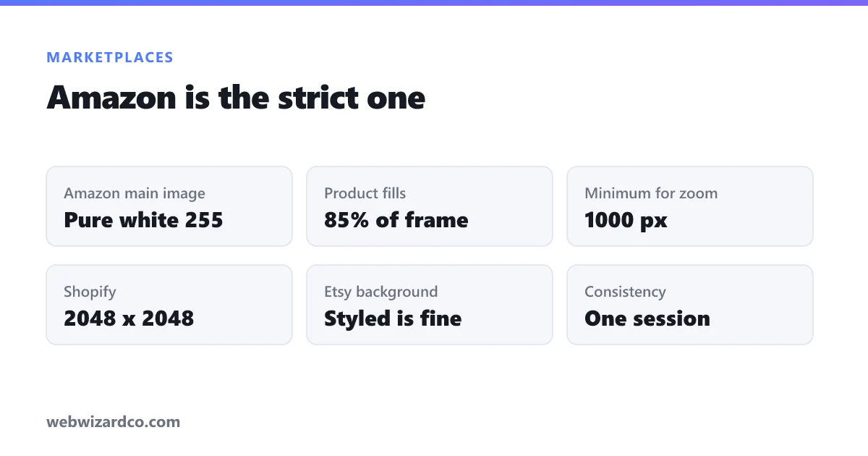Select the Product fills card
This screenshot has width=868, height=456.
[x=430, y=206]
